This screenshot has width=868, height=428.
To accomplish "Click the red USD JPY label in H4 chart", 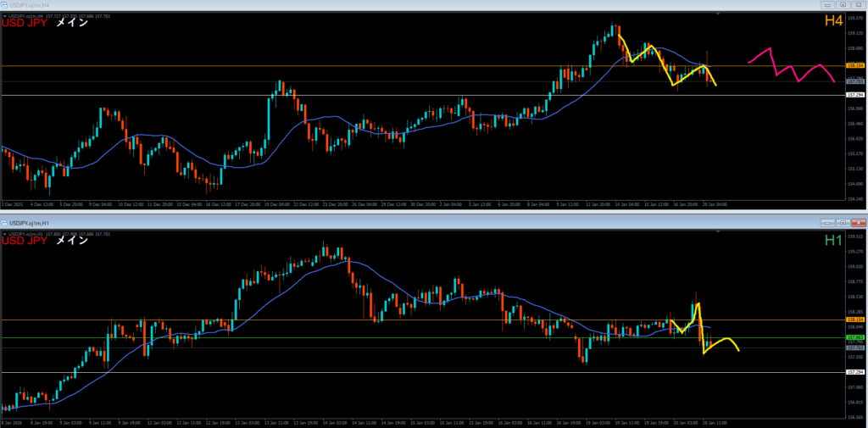I will click(24, 23).
